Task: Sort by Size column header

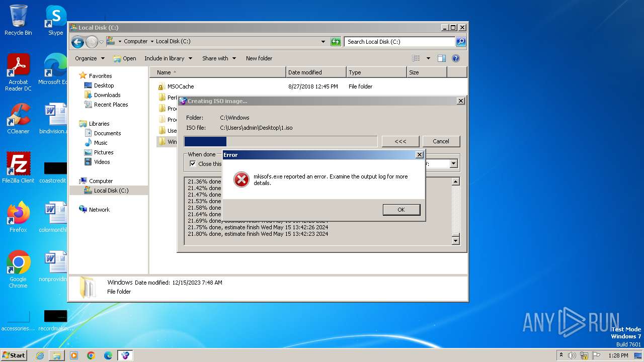Action: point(427,72)
